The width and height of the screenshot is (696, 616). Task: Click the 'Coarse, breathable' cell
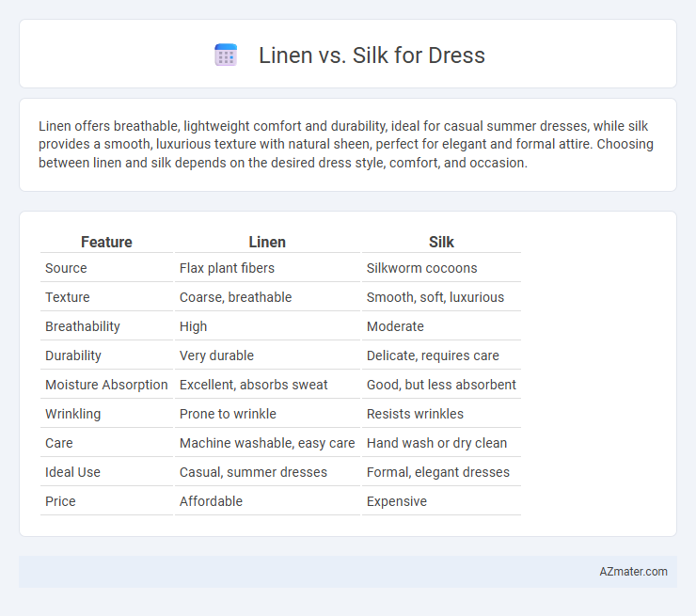(267, 297)
